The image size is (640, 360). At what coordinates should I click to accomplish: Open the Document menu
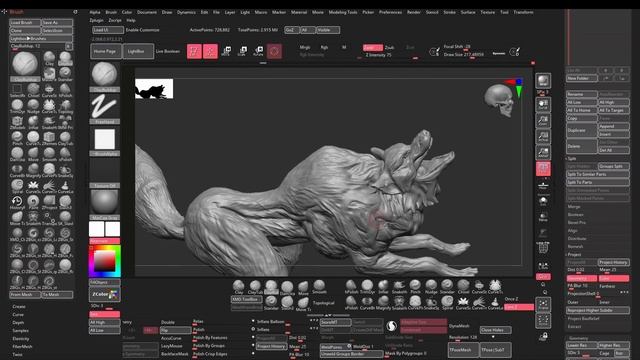(x=147, y=12)
